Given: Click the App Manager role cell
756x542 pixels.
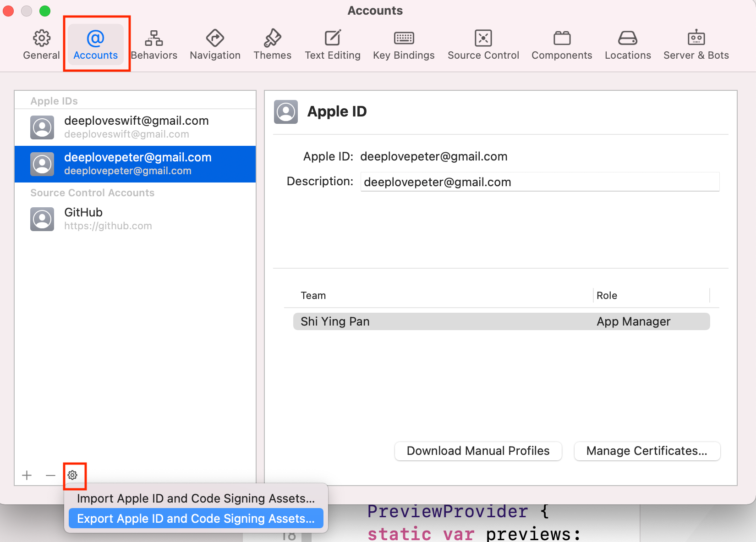Looking at the screenshot, I should pos(633,321).
